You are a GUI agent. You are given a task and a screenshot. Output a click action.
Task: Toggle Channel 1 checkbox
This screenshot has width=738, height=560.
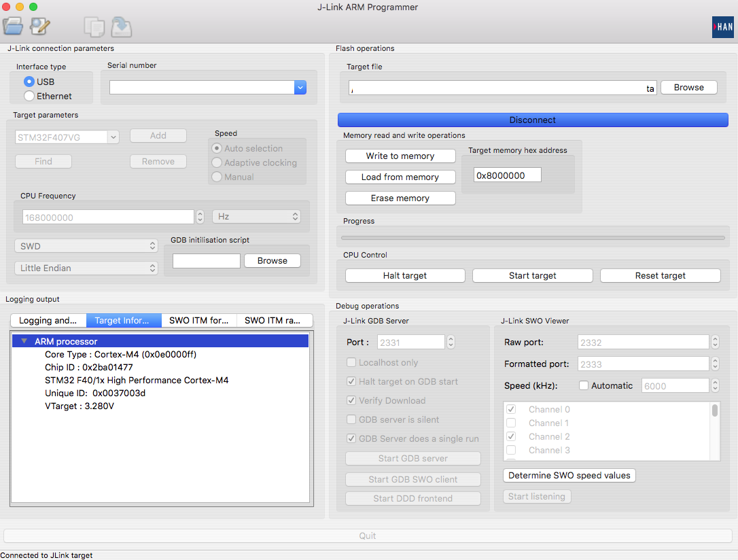coord(511,423)
